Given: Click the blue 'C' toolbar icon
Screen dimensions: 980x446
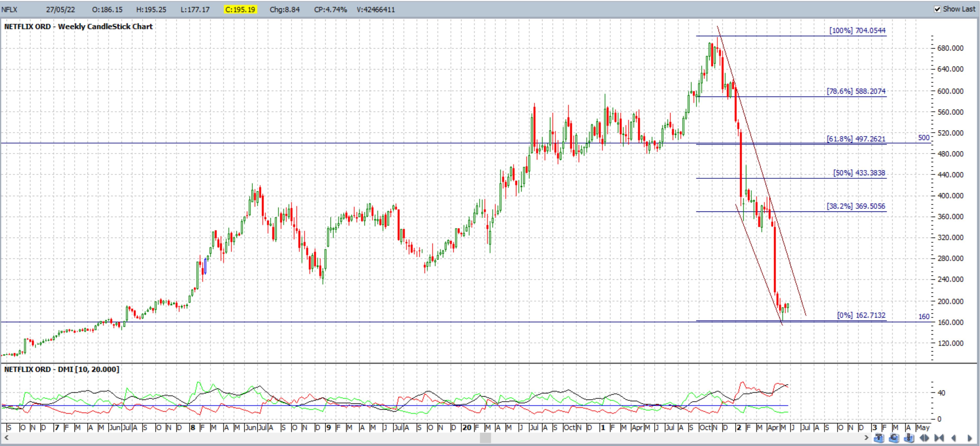Looking at the screenshot, I should [x=894, y=438].
